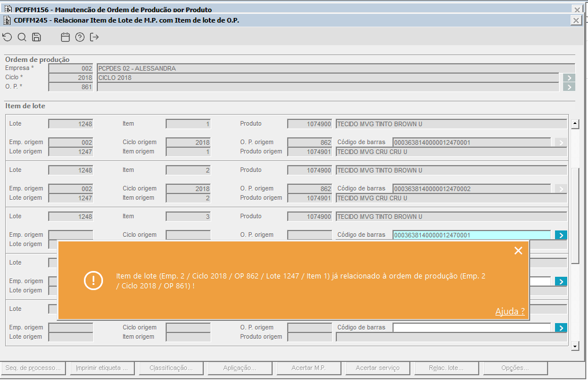Click the magnifier search toolbar icon

pyautogui.click(x=22, y=37)
